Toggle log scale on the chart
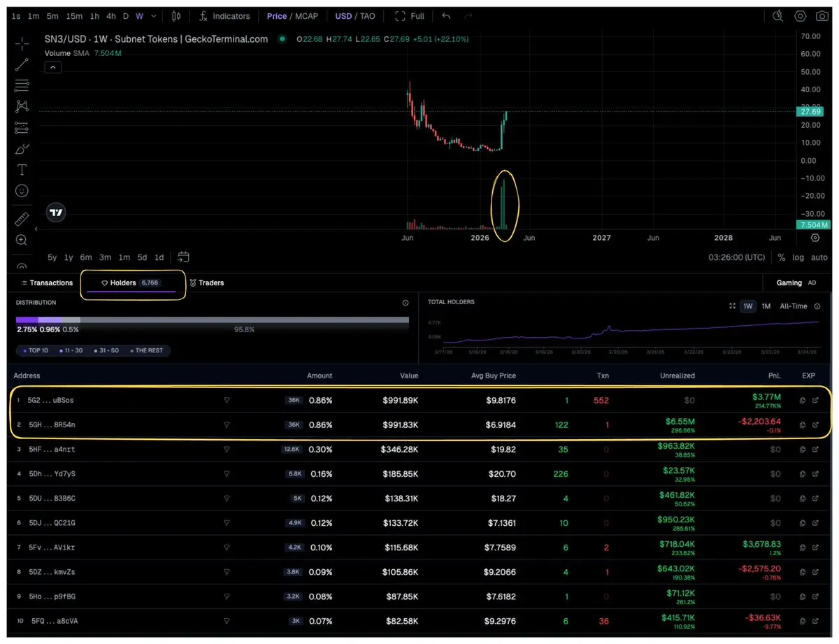 click(798, 257)
